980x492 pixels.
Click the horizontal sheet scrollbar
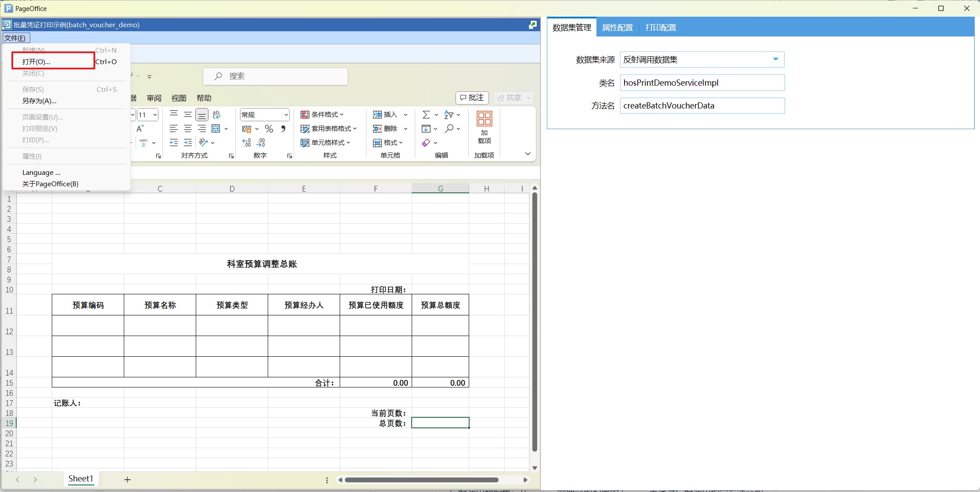[421, 480]
